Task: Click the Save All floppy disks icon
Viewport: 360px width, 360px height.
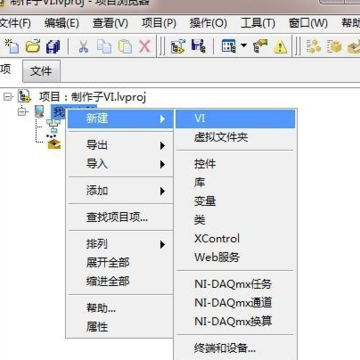Action: (x=53, y=46)
